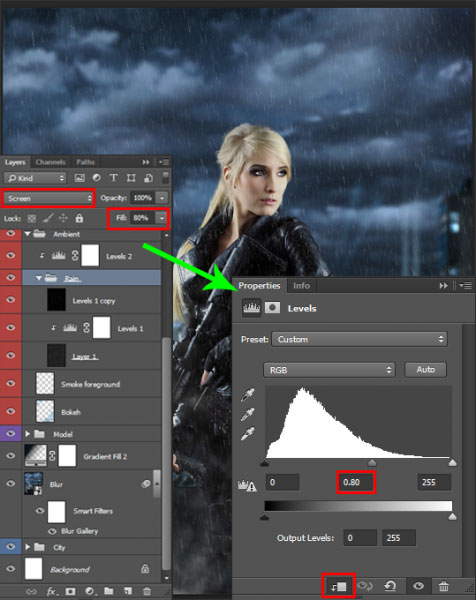Viewport: 476px width, 600px height.
Task: Hide the Ambient group layer
Action: click(x=11, y=233)
